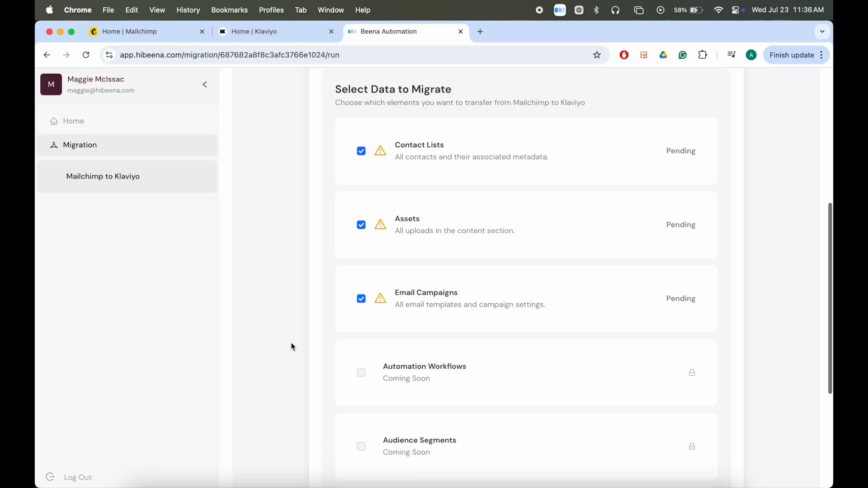Click the Finish update button
Viewport: 868px width, 488px height.
(x=792, y=55)
